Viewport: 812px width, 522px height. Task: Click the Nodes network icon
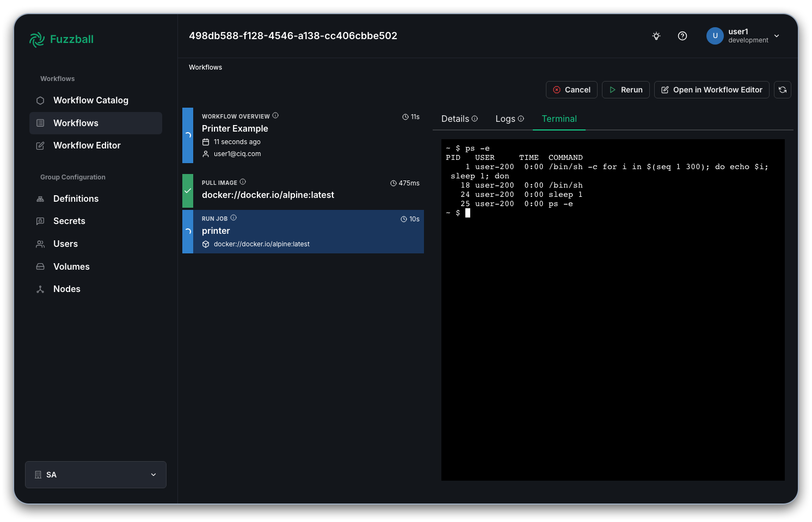click(40, 289)
